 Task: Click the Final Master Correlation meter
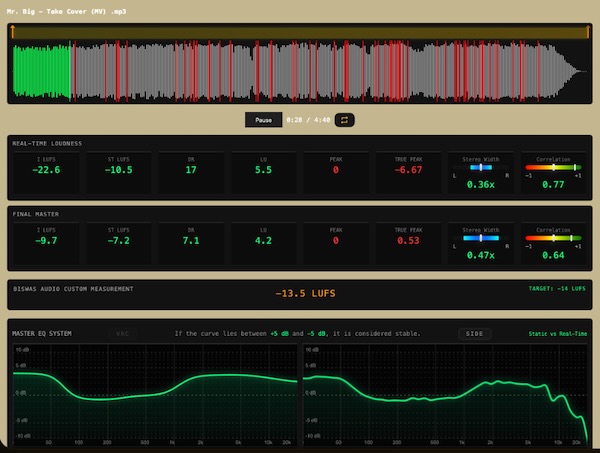click(553, 238)
